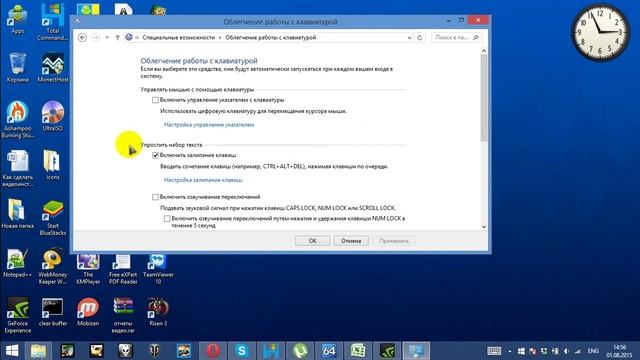Image resolution: width=640 pixels, height=360 pixels.
Task: Click the desktop clock gadget
Action: click(600, 32)
